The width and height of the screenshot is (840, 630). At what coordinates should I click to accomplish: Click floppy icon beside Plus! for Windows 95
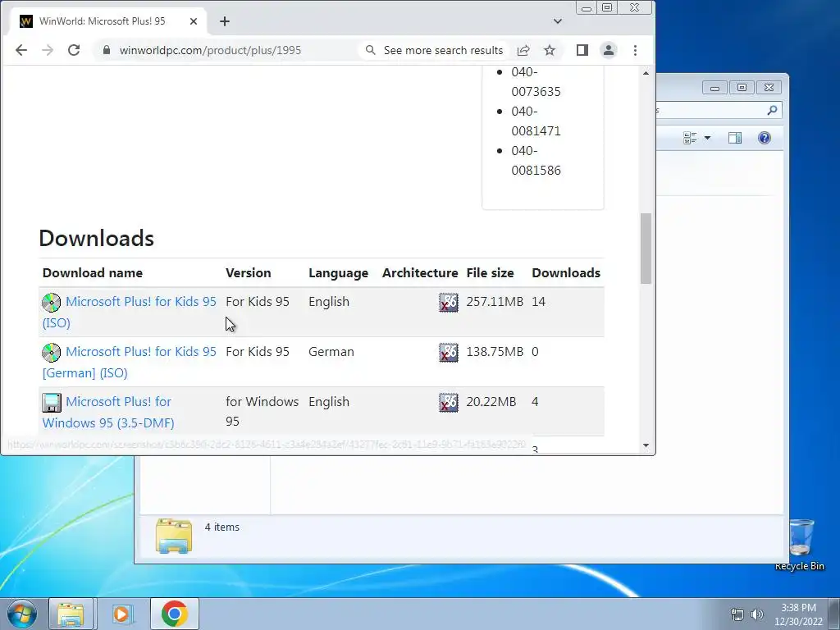(x=52, y=403)
